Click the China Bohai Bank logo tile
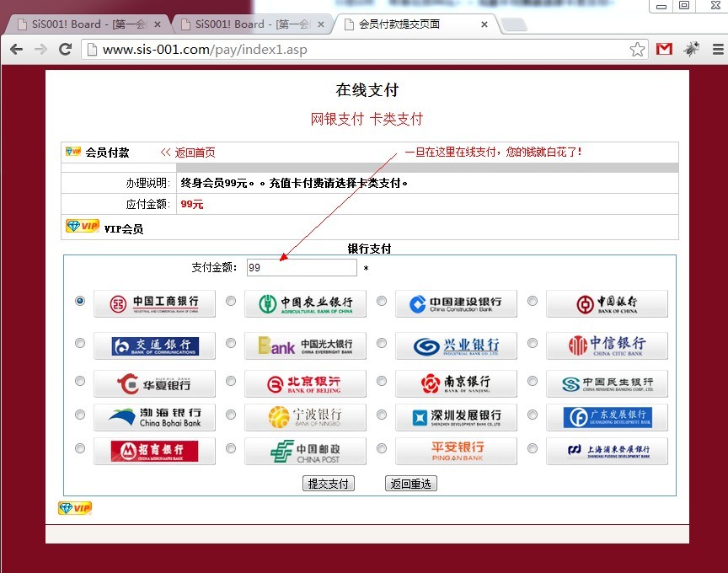 click(x=154, y=417)
